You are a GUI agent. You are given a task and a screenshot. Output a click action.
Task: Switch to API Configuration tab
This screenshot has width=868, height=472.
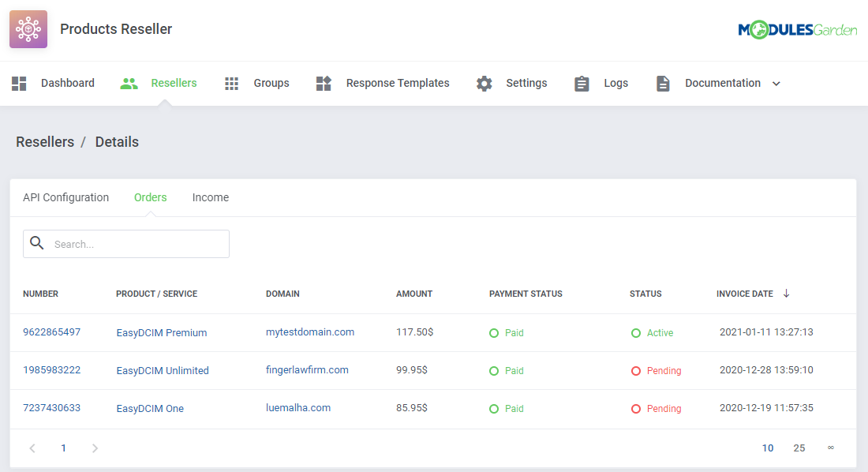pos(65,197)
